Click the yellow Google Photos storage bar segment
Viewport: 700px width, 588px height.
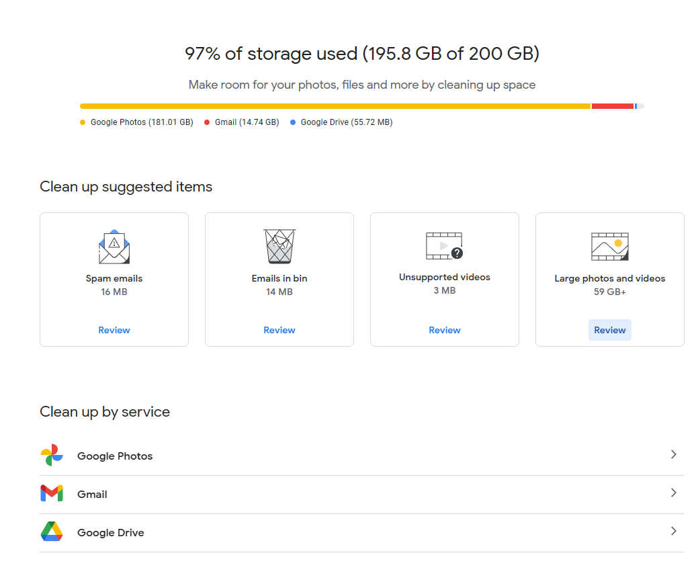pos(335,106)
